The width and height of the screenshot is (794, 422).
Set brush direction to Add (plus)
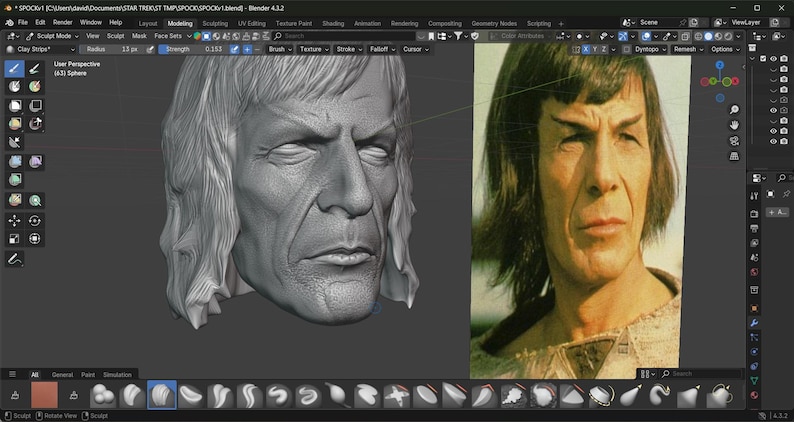click(x=247, y=49)
